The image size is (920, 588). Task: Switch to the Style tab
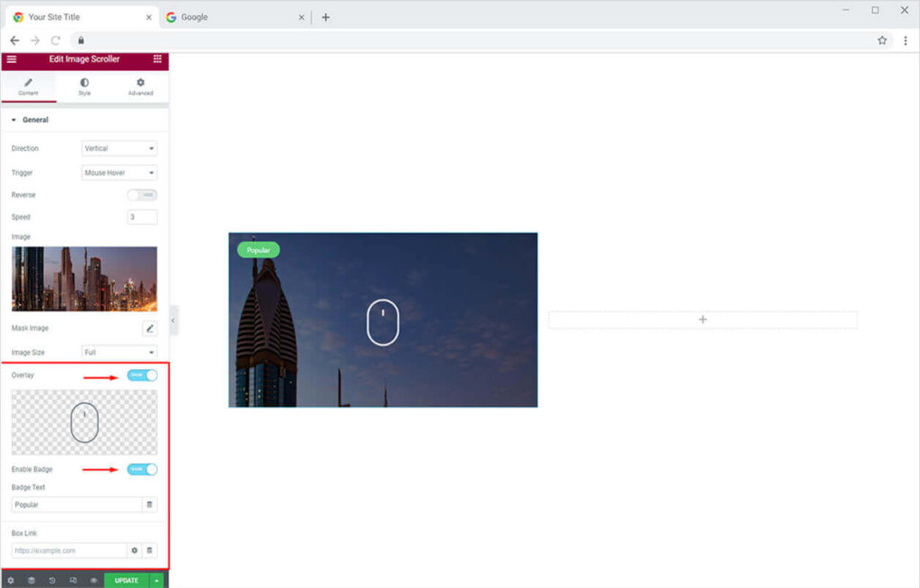pos(84,86)
